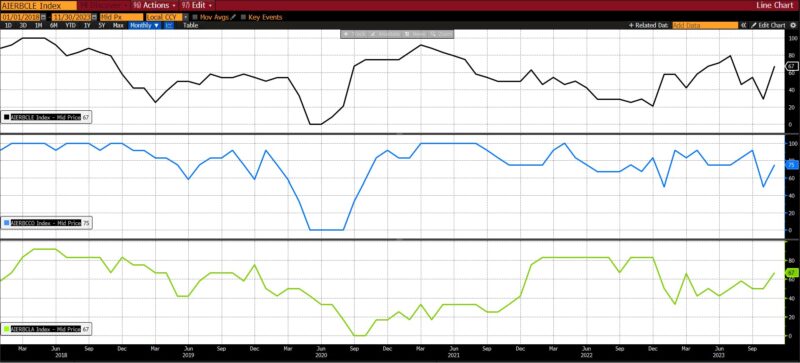800x363 pixels.
Task: Enable the Key Events checkbox
Action: click(243, 17)
